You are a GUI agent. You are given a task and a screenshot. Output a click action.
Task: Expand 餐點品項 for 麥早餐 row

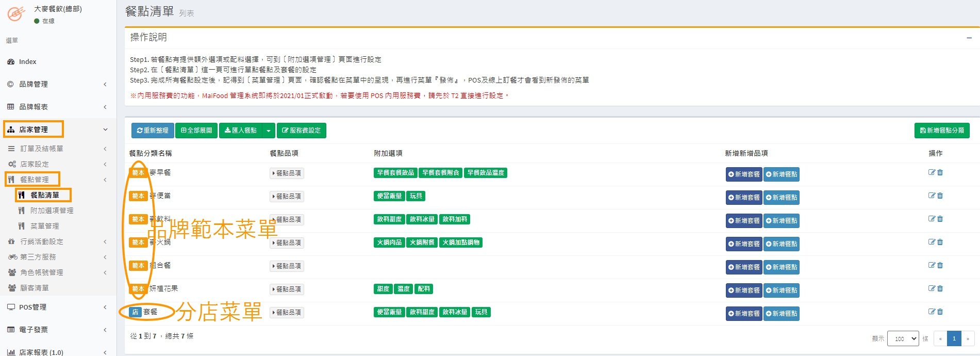point(287,173)
